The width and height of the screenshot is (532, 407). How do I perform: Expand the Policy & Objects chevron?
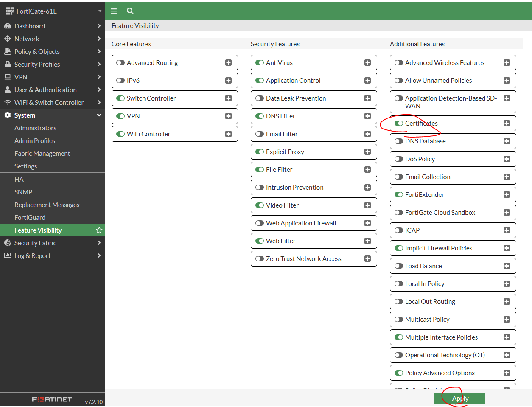tap(99, 51)
